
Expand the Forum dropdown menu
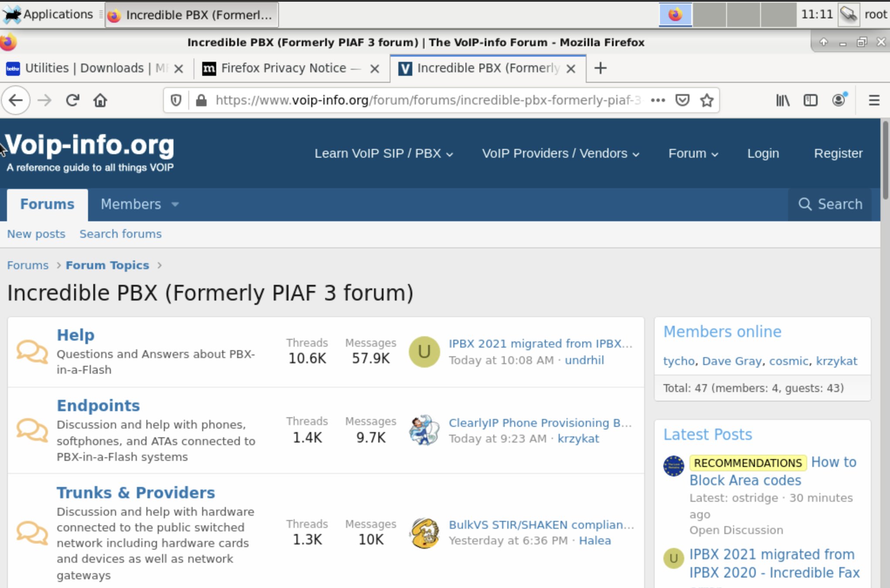coord(693,153)
